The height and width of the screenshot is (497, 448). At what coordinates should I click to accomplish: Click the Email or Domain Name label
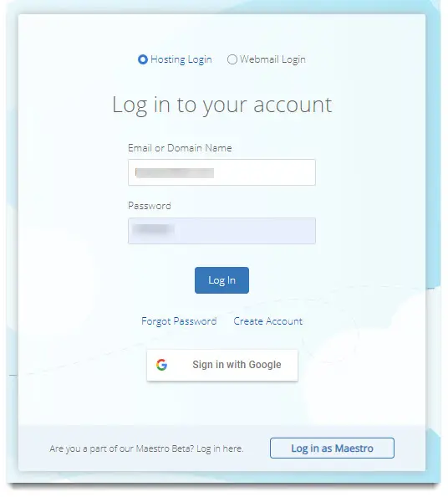pos(180,148)
